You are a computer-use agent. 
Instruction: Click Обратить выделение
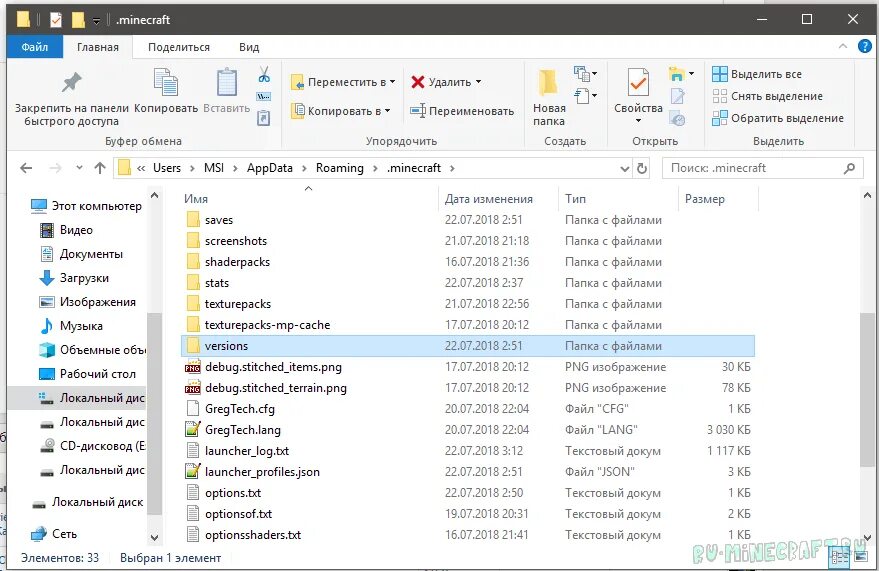coord(778,118)
